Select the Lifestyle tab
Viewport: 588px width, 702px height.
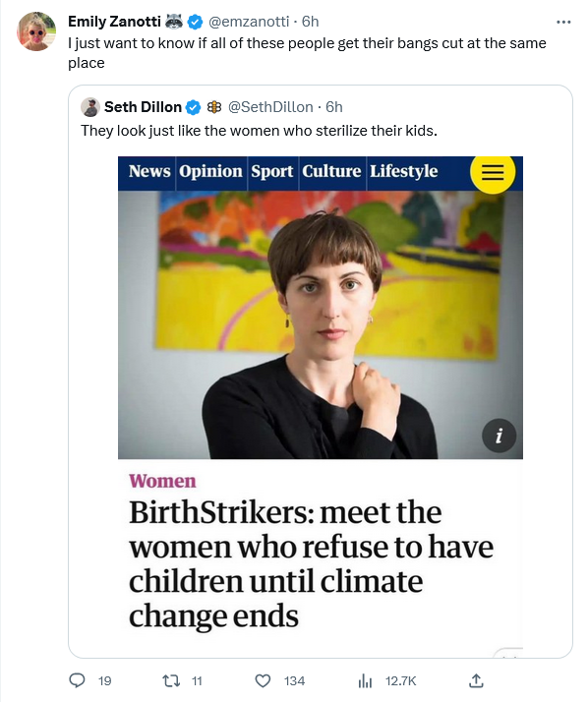tap(404, 171)
